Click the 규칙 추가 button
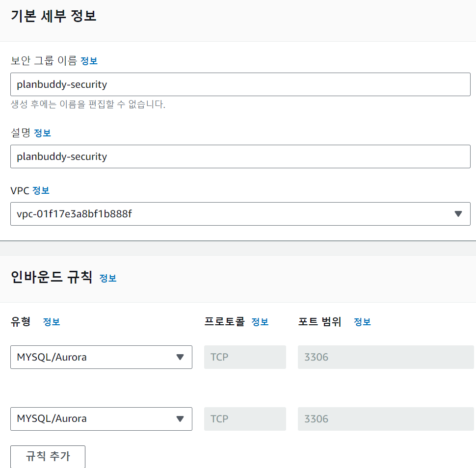Image resolution: width=476 pixels, height=468 pixels. point(48,456)
